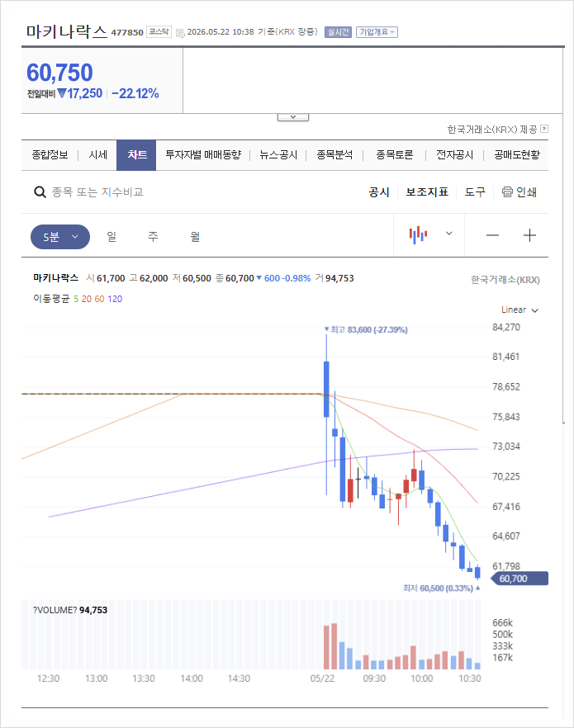Image resolution: width=574 pixels, height=728 pixels.
Task: Click the 코스닥 market badge
Action: [x=159, y=31]
